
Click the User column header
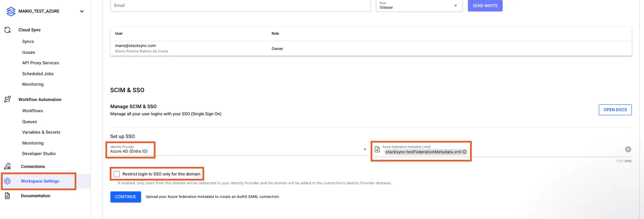tap(119, 33)
